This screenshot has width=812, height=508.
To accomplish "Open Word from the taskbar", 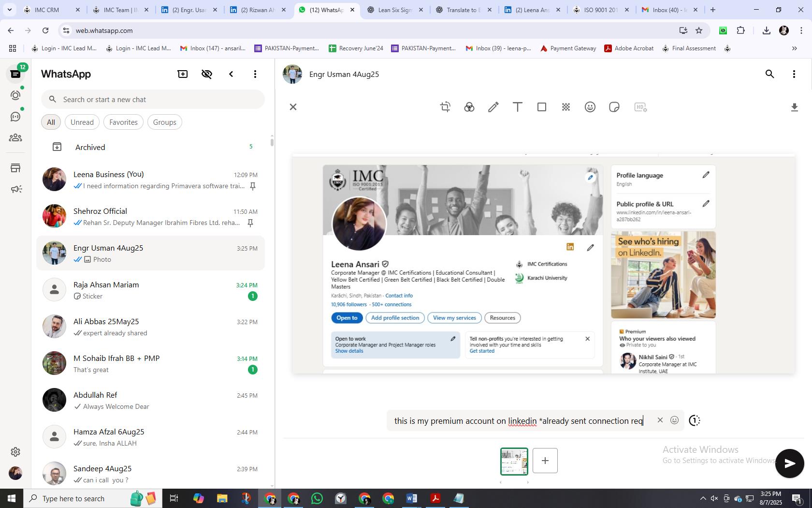I will 411,498.
